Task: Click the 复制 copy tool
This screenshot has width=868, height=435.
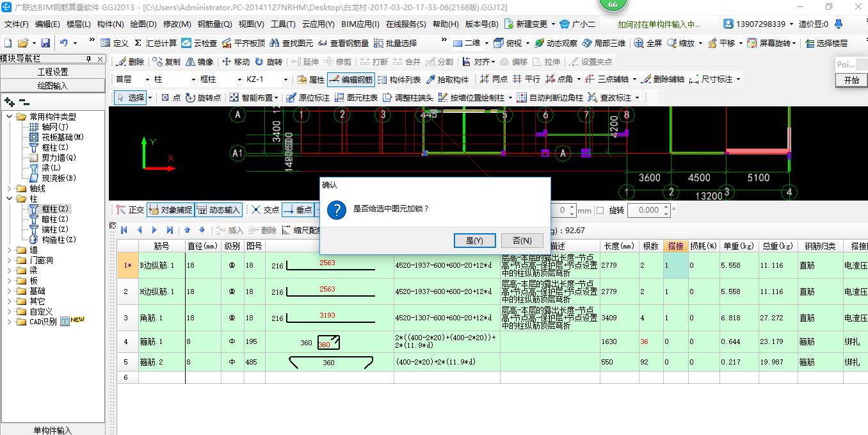Action: [x=166, y=62]
